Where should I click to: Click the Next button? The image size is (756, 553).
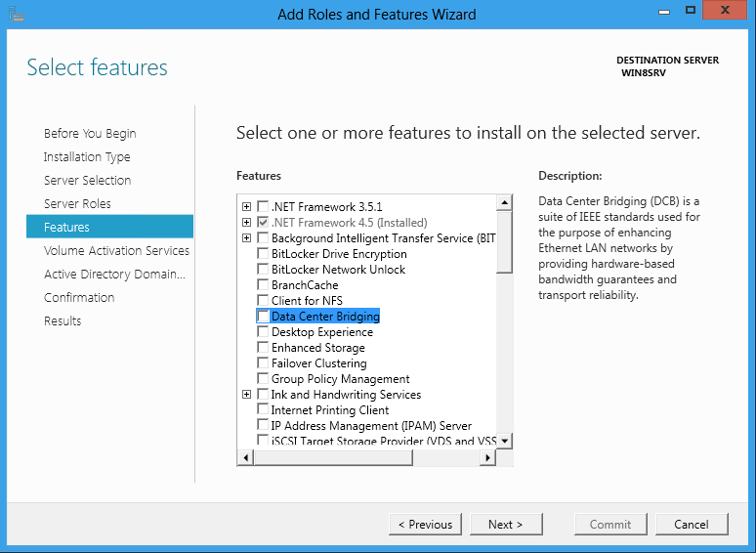tap(506, 524)
